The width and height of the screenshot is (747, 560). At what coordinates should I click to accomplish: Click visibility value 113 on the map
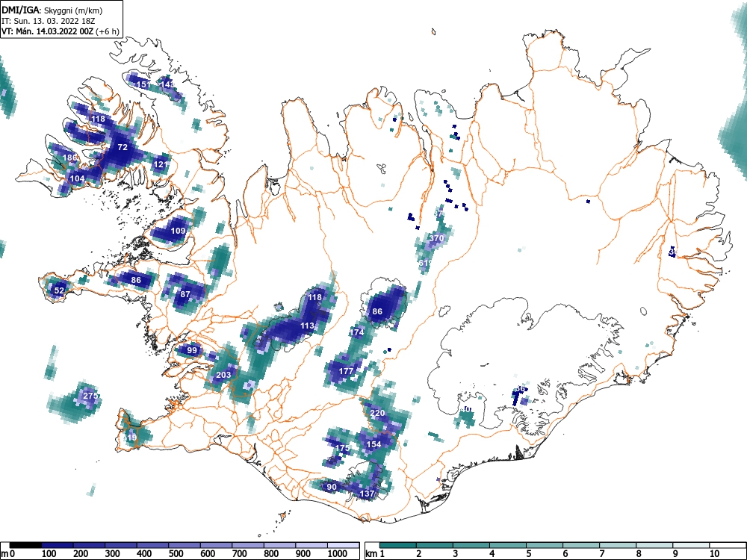click(x=307, y=326)
